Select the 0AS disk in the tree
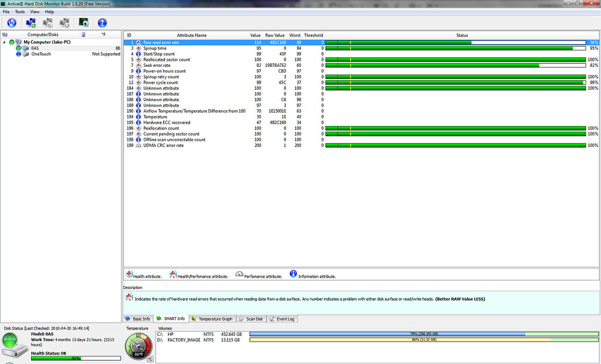This screenshot has height=364, width=601. 35,48
